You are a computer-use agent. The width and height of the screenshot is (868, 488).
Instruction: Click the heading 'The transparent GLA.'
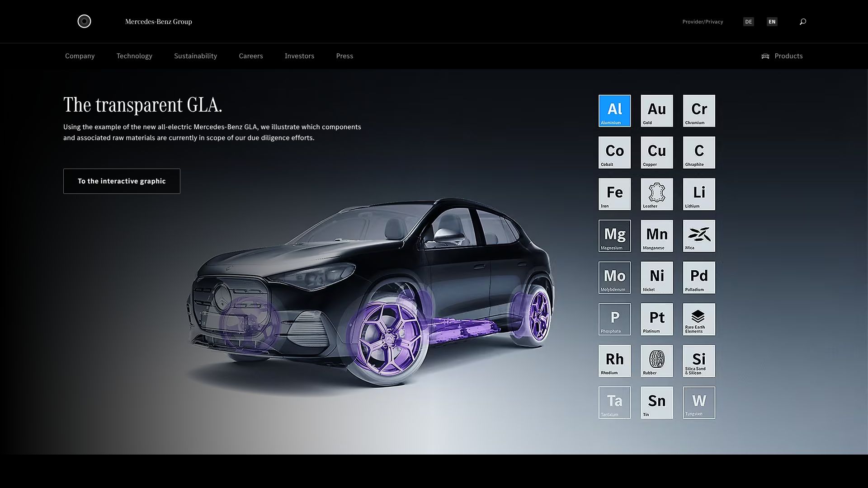click(143, 105)
